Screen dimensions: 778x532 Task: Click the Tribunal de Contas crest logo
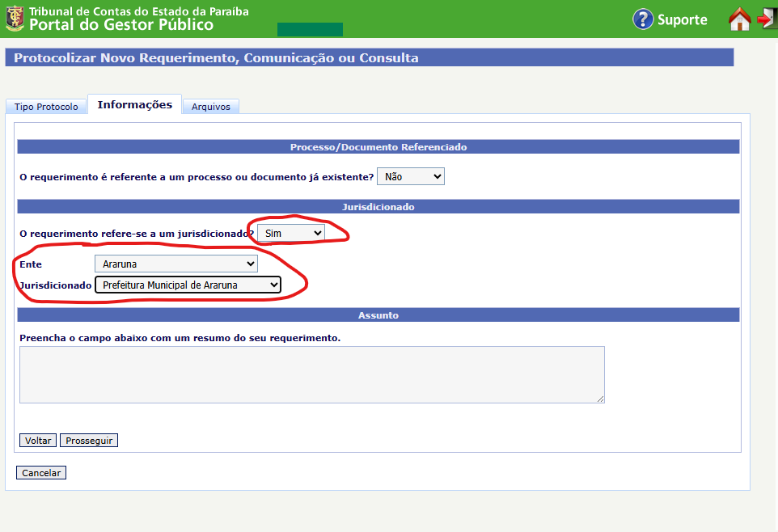point(15,19)
